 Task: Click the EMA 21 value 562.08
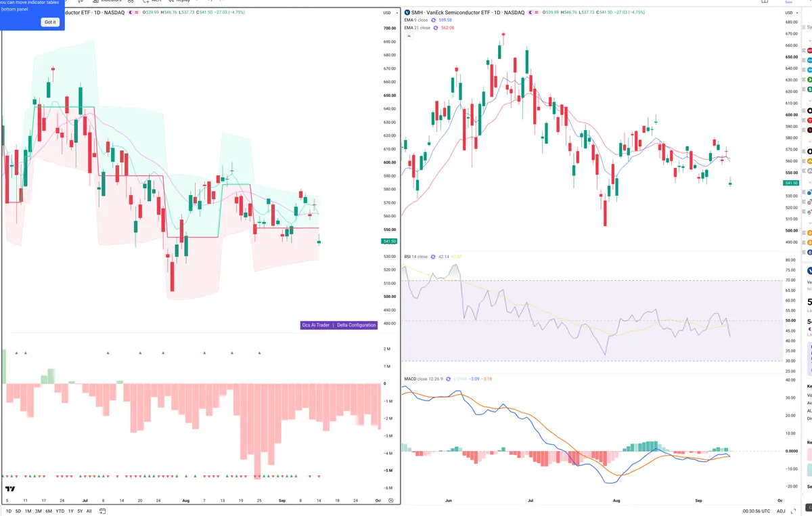pos(448,28)
